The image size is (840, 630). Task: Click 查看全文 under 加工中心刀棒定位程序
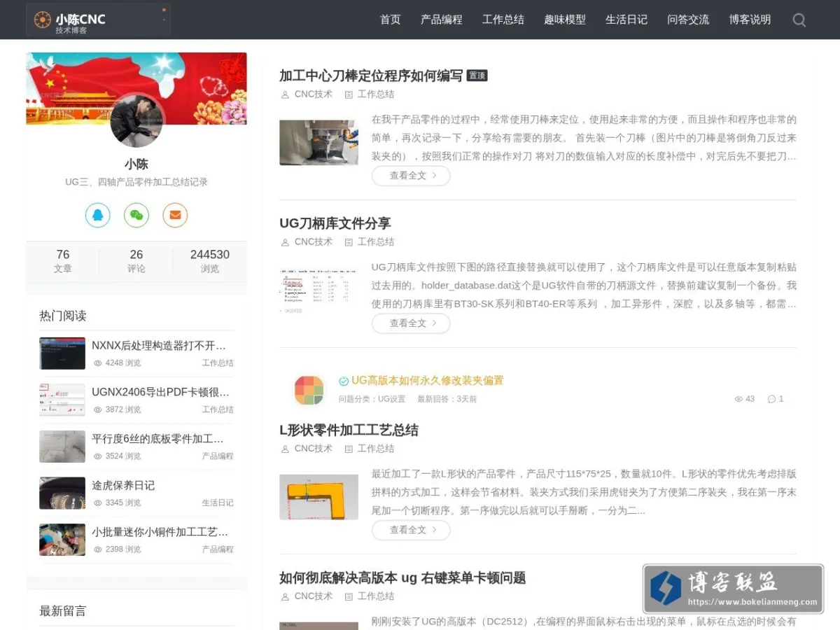click(x=411, y=176)
